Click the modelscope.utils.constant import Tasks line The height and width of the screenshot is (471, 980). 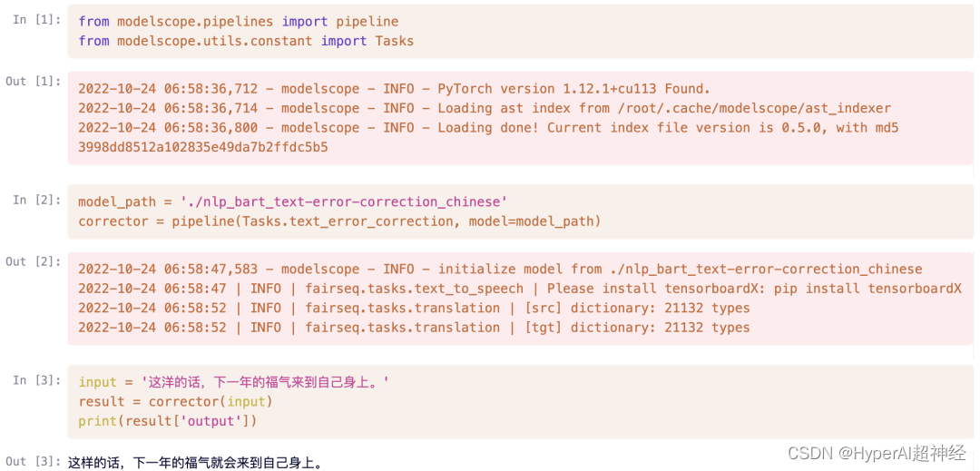click(x=245, y=41)
